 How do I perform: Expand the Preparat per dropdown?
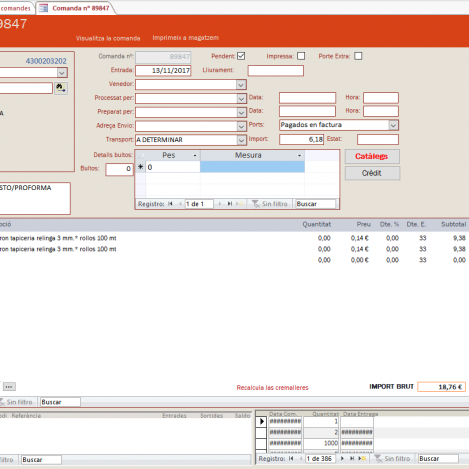click(241, 113)
